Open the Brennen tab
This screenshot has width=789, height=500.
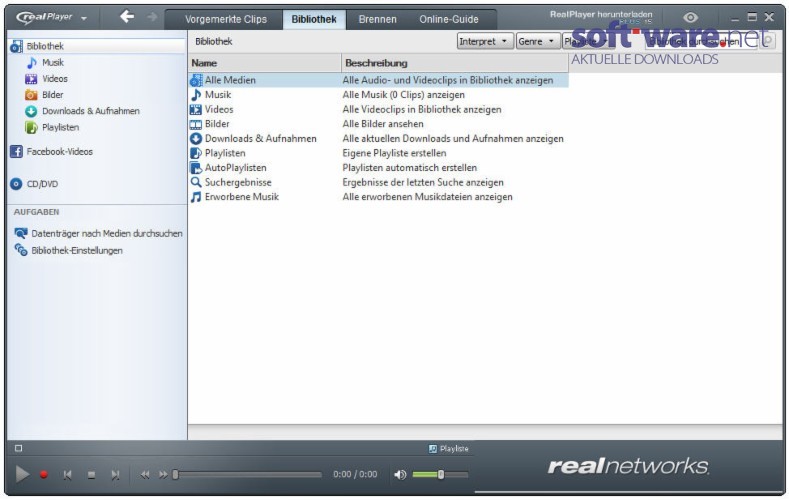pos(377,19)
